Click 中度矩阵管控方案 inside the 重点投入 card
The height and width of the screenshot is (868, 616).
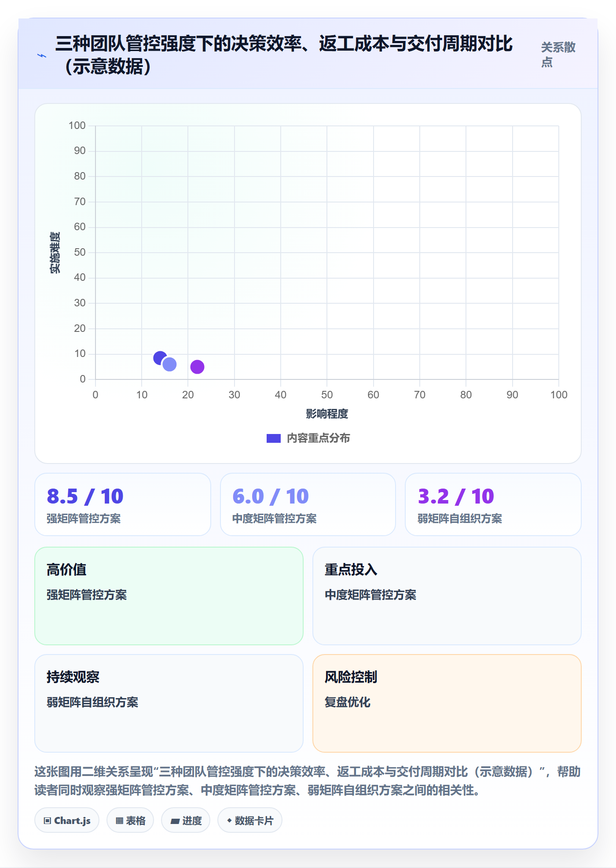pos(370,595)
